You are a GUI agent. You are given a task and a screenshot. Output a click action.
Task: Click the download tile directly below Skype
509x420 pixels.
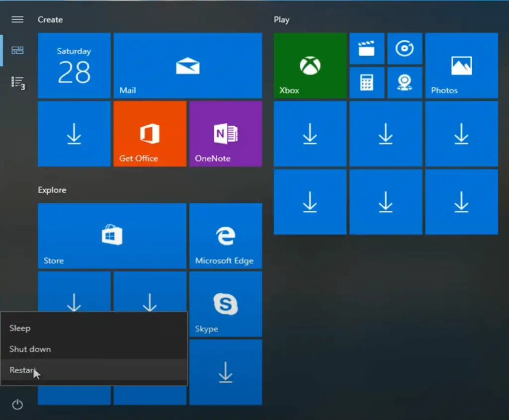(226, 372)
